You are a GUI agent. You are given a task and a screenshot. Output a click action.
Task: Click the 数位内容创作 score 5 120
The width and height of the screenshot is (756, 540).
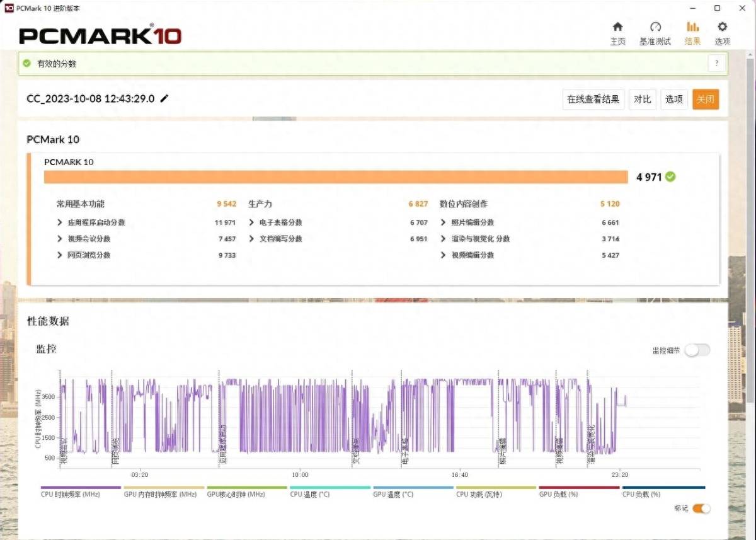[x=610, y=204]
